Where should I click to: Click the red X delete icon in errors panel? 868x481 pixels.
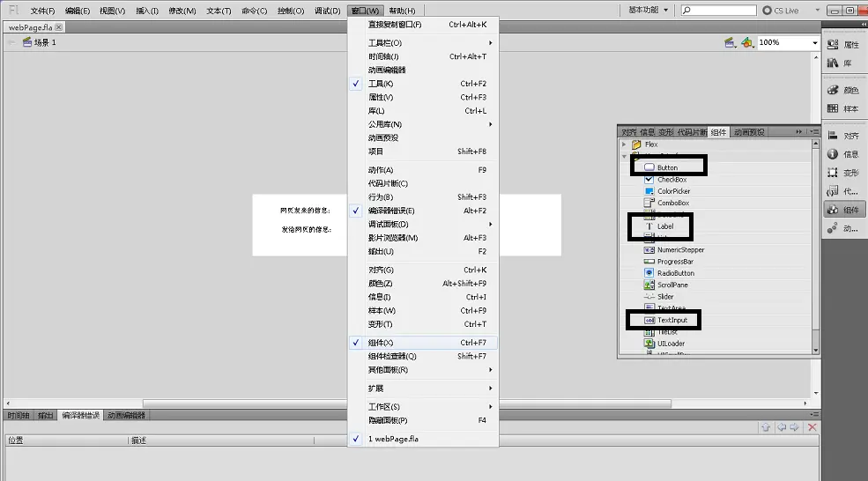(x=812, y=427)
